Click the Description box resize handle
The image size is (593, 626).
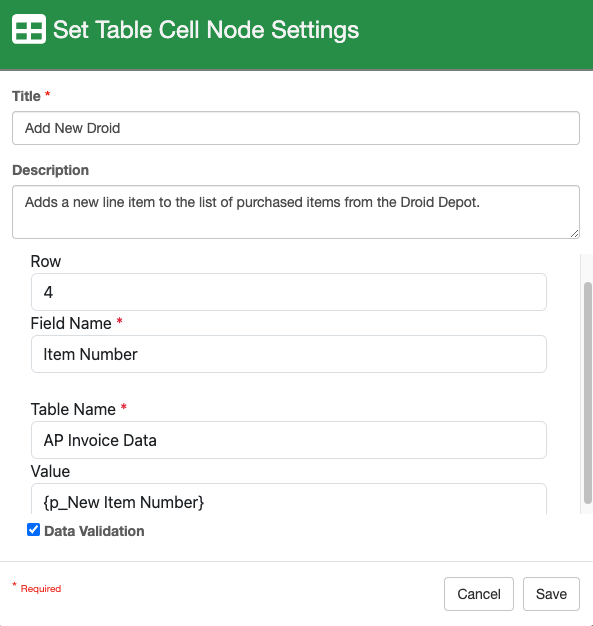pyautogui.click(x=574, y=234)
